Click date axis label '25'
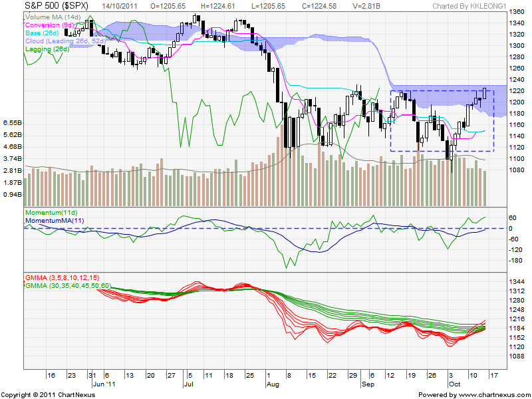The width and height of the screenshot is (532, 399). 250,376
